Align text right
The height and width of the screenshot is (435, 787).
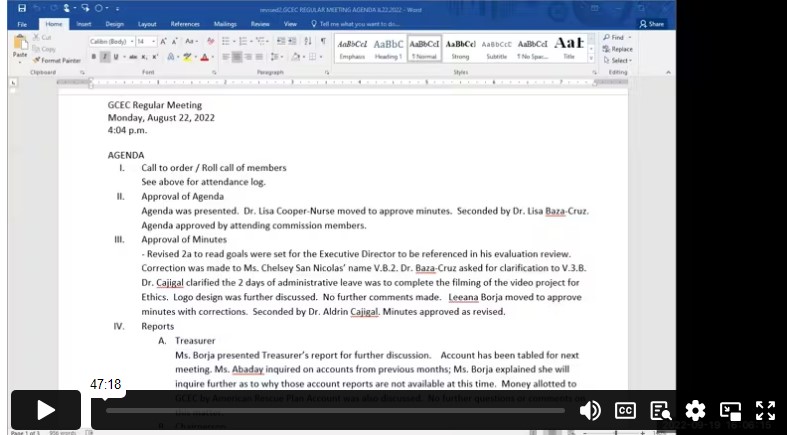click(x=248, y=57)
